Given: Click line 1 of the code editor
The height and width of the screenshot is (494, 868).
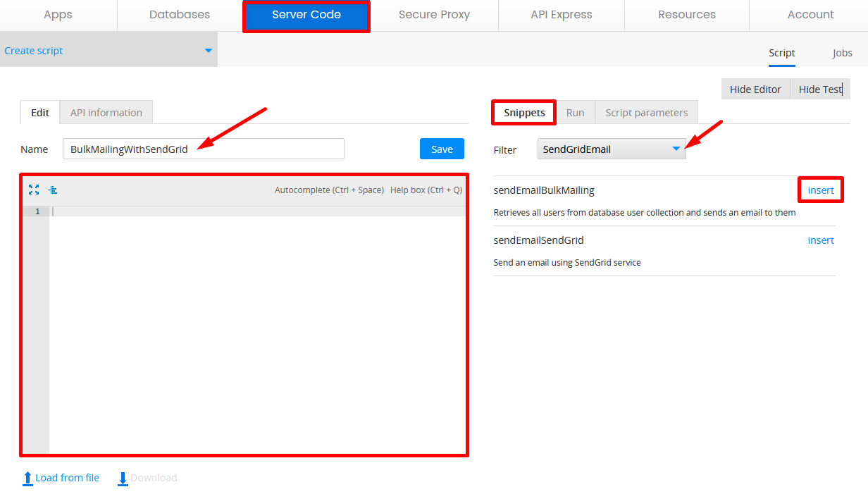Looking at the screenshot, I should pos(257,211).
